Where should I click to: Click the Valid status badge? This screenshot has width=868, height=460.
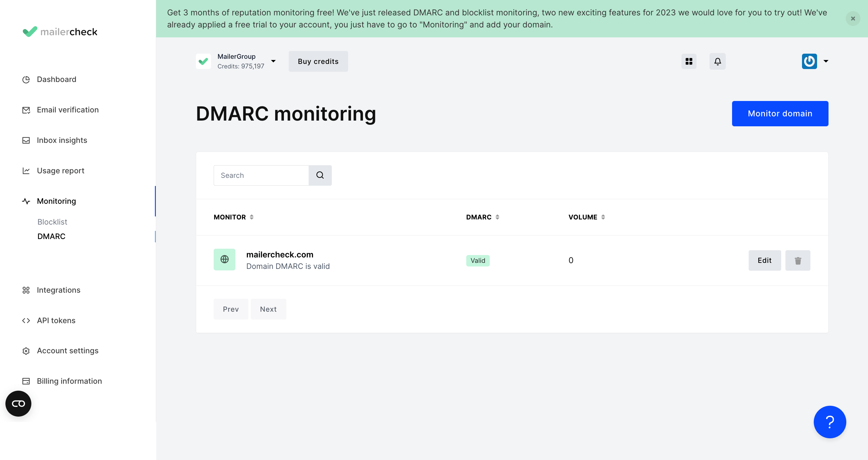coord(478,260)
